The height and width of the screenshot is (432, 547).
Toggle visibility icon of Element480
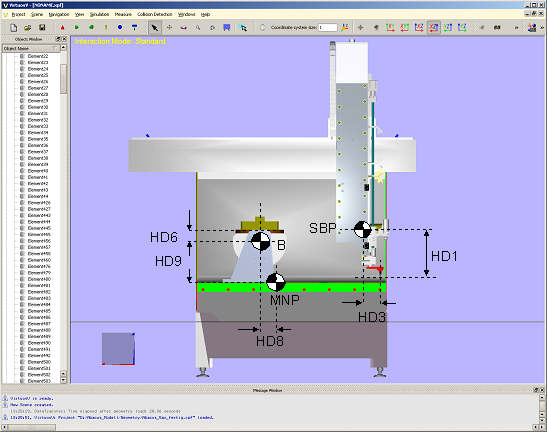(x=23, y=279)
